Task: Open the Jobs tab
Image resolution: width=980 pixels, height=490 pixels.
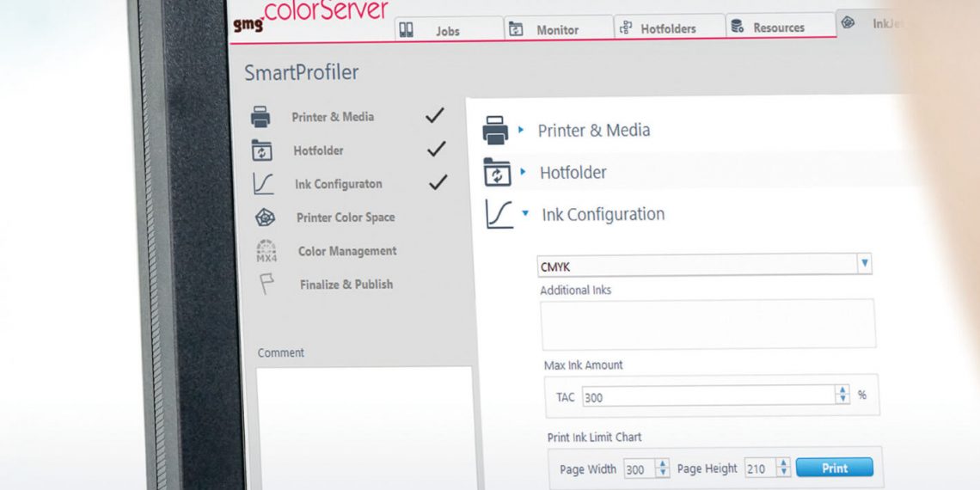Action: [449, 28]
